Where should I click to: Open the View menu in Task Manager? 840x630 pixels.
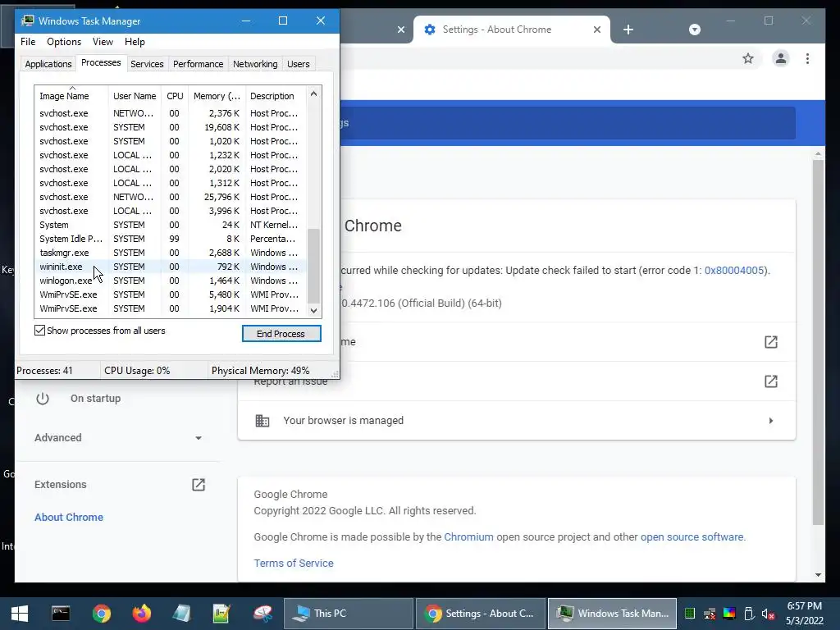pos(103,42)
